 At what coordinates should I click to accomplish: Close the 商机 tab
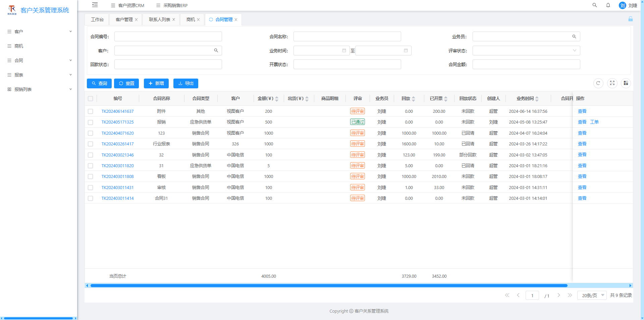tap(198, 19)
